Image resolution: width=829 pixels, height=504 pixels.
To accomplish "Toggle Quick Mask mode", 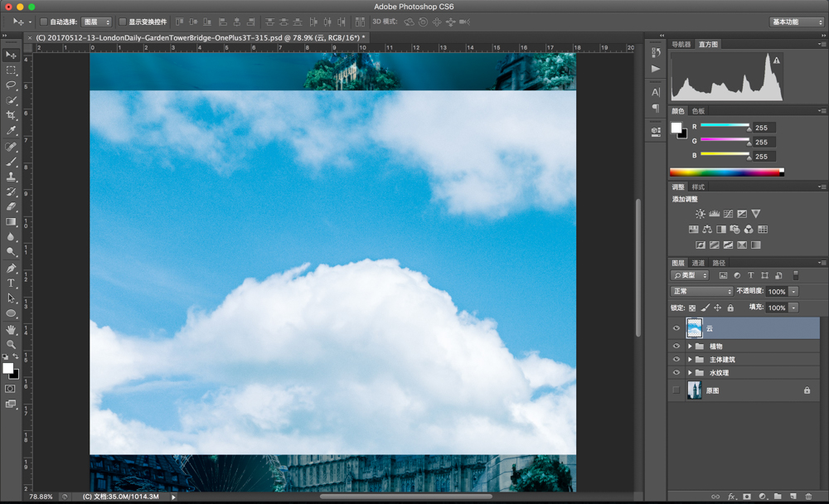I will [10, 389].
